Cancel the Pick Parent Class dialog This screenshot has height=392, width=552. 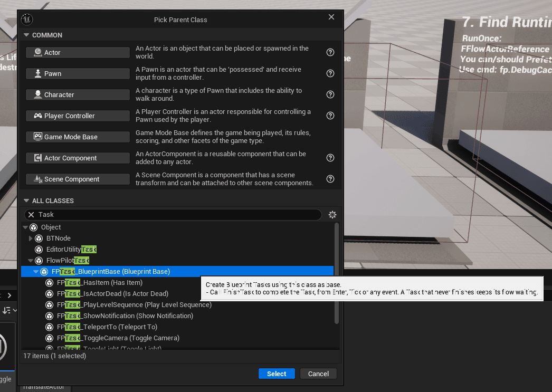[318, 374]
